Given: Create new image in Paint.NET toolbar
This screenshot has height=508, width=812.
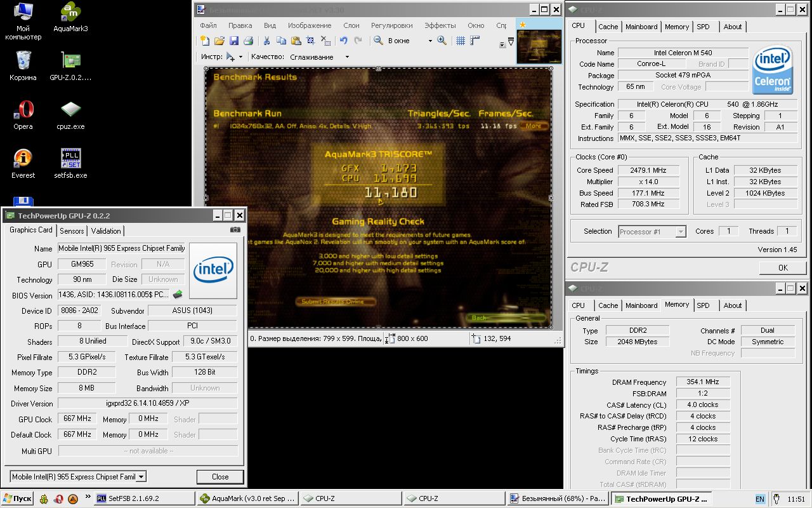Looking at the screenshot, I should click(205, 41).
